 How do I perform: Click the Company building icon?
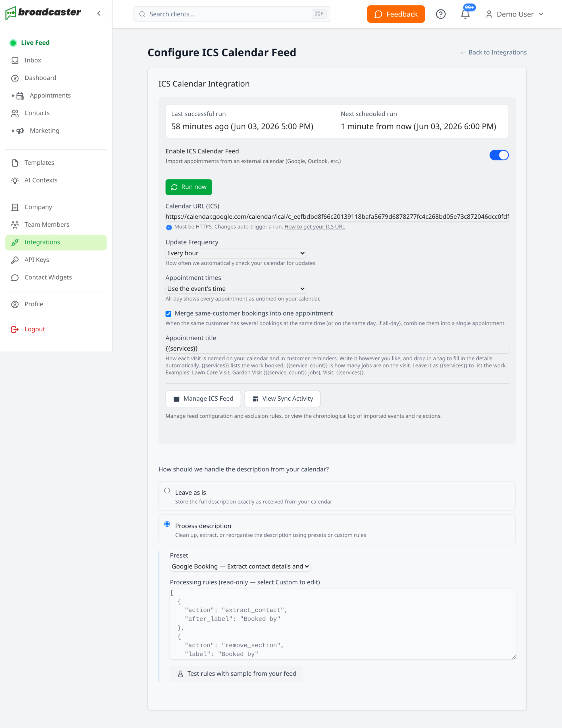[15, 207]
